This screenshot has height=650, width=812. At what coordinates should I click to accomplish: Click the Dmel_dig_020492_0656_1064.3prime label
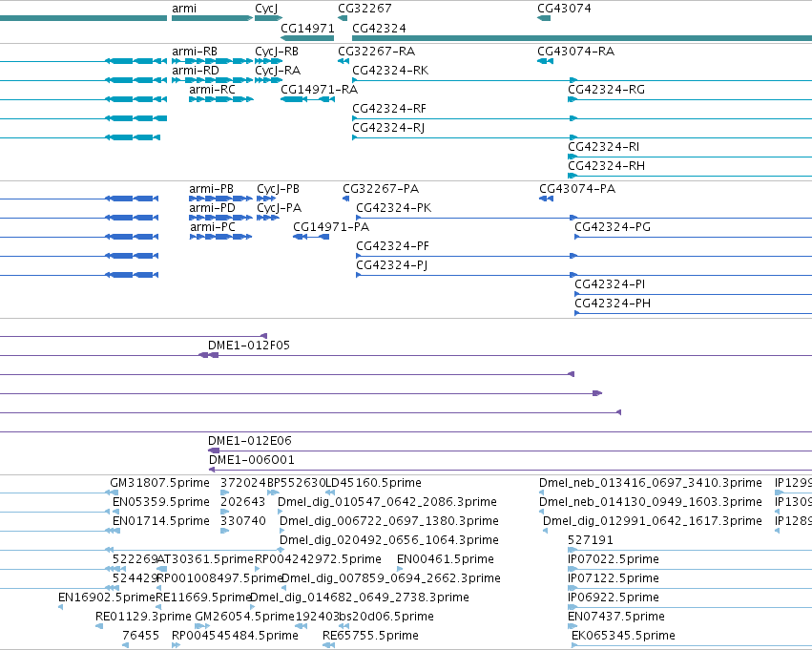389,540
